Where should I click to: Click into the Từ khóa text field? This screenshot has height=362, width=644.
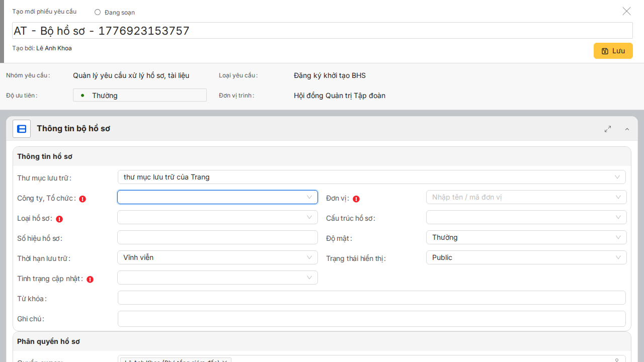pos(371,298)
